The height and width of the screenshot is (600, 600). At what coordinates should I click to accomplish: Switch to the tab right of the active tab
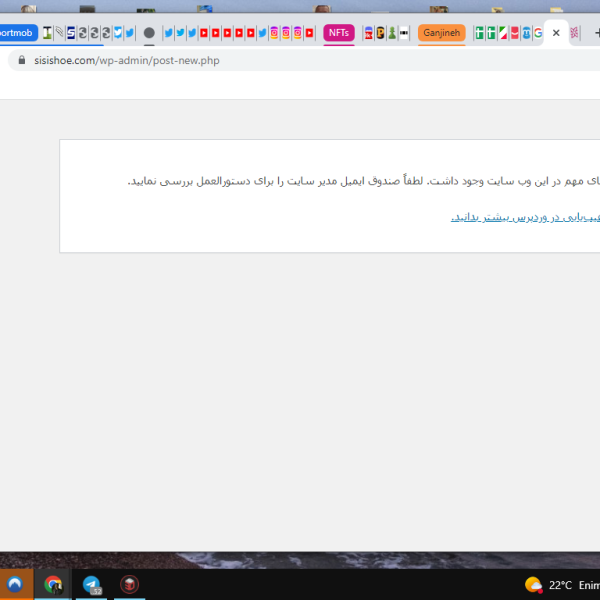click(575, 33)
